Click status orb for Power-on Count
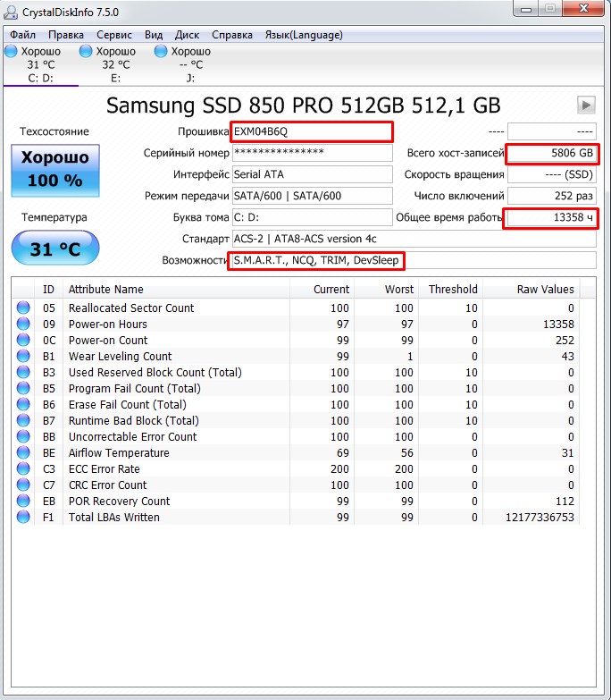611x700 pixels. [23, 340]
